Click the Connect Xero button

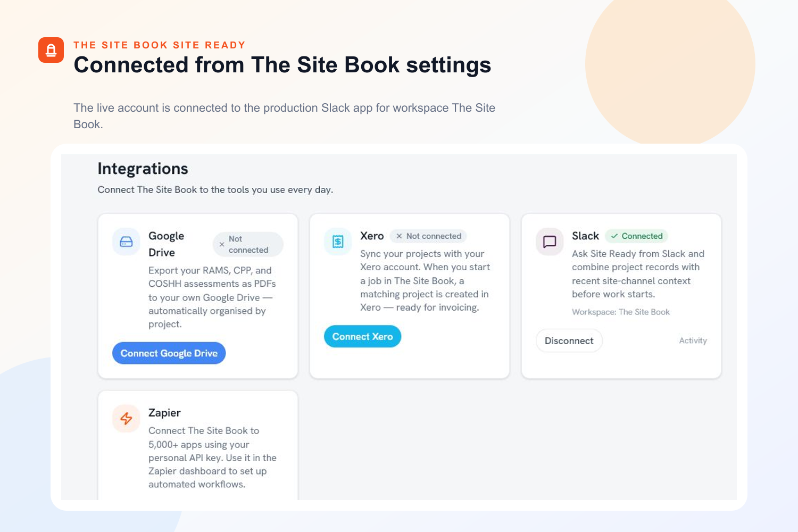(363, 336)
